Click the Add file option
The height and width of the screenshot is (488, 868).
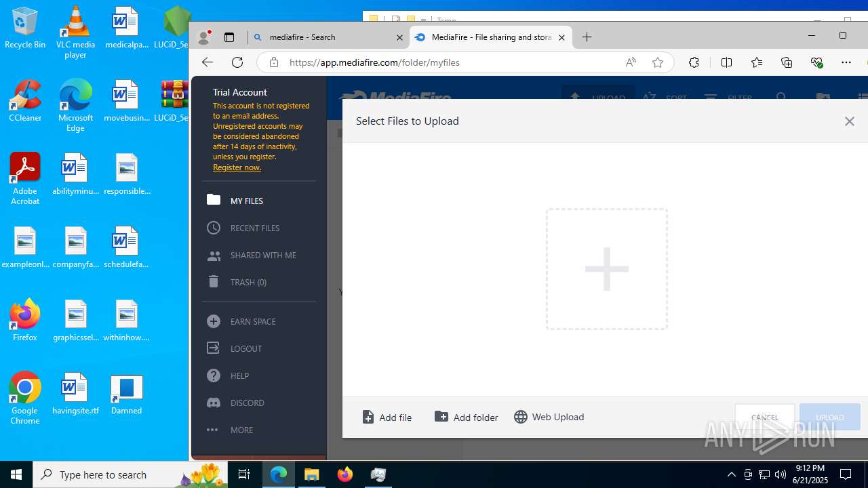pyautogui.click(x=387, y=417)
